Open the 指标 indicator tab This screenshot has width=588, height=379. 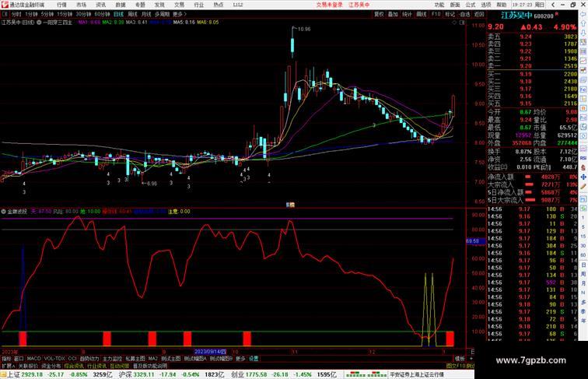click(x=6, y=359)
